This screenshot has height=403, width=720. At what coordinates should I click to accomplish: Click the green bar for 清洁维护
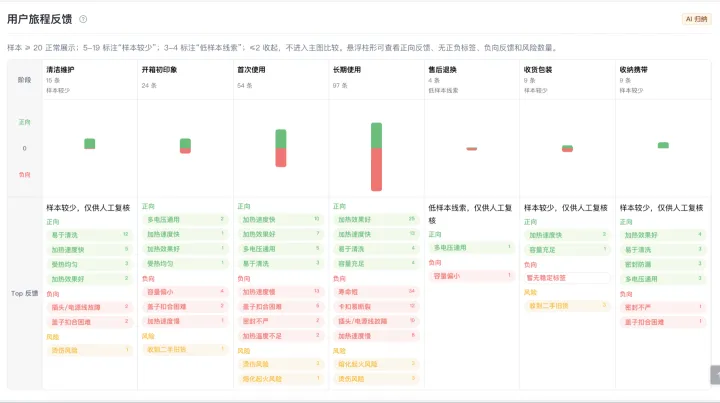(90, 144)
